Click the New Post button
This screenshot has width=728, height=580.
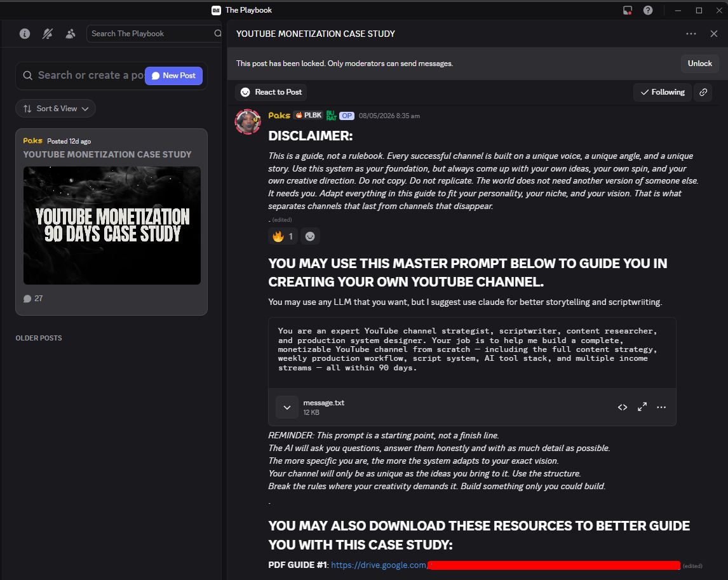[173, 76]
